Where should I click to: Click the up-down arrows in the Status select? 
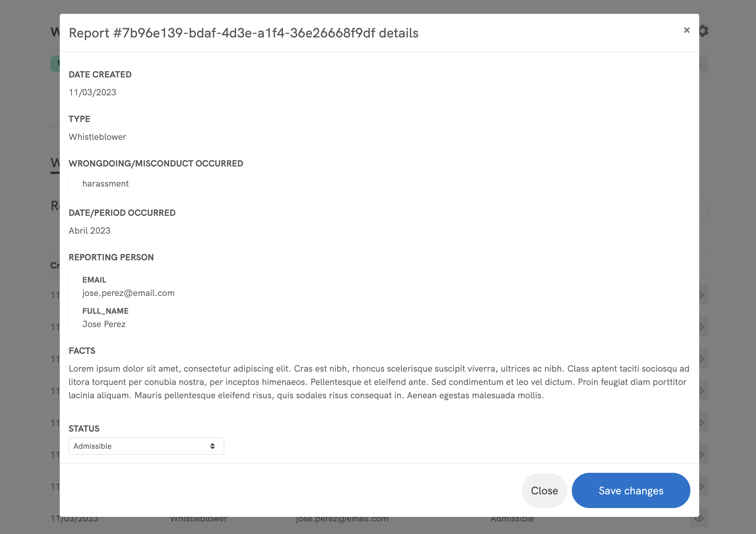pyautogui.click(x=212, y=446)
